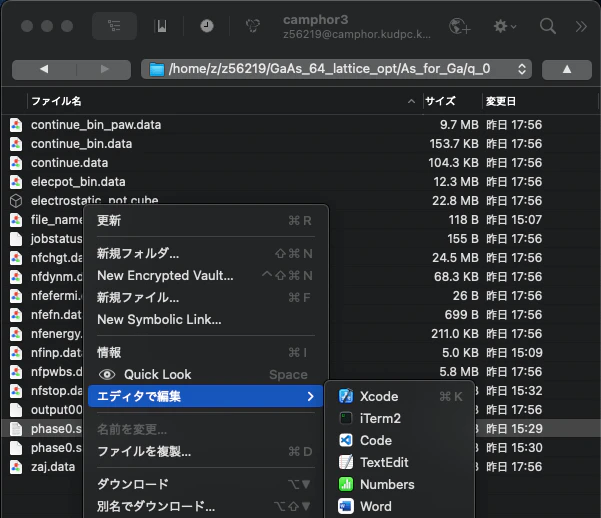
Task: Open with Xcode from submenu
Action: (x=399, y=396)
